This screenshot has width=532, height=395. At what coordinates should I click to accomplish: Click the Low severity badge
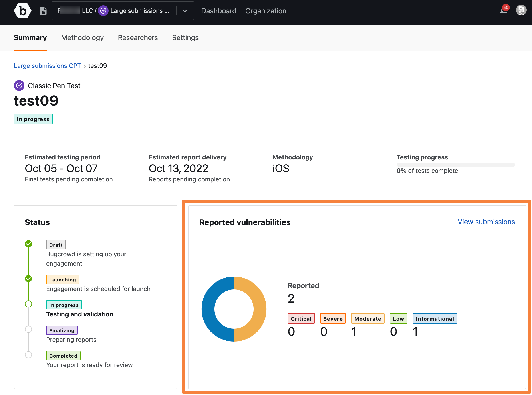[399, 318]
